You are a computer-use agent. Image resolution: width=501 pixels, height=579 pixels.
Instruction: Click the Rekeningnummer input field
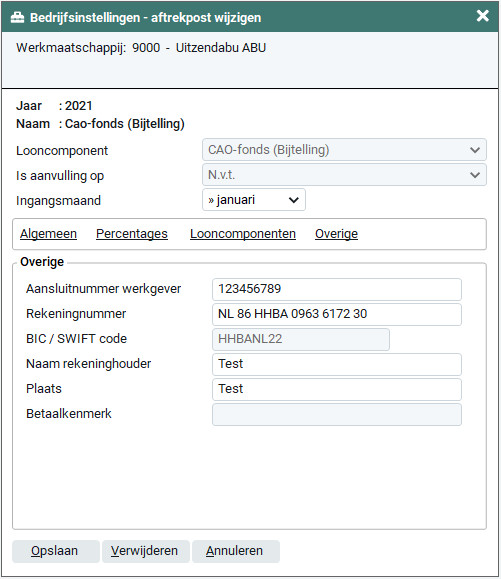tap(337, 315)
